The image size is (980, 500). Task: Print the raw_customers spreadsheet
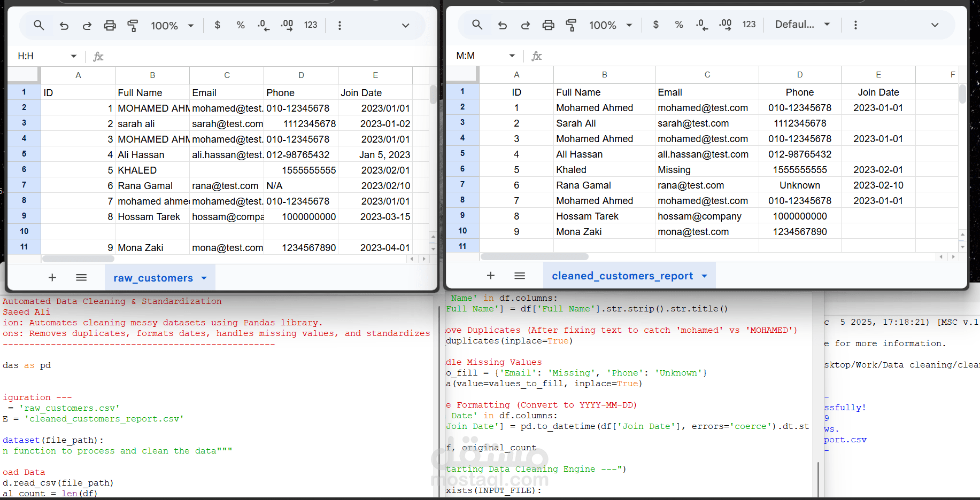pos(110,25)
